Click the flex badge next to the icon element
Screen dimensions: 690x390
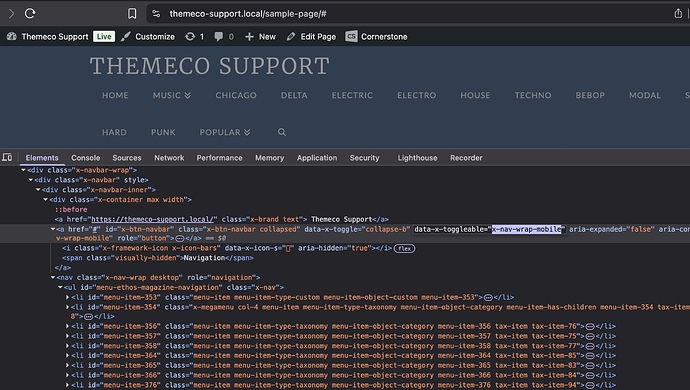(x=404, y=248)
